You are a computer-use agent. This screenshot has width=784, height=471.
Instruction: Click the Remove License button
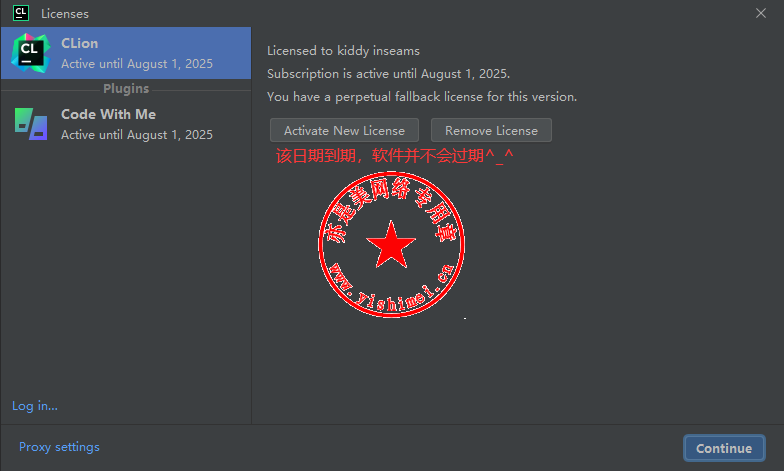[491, 130]
